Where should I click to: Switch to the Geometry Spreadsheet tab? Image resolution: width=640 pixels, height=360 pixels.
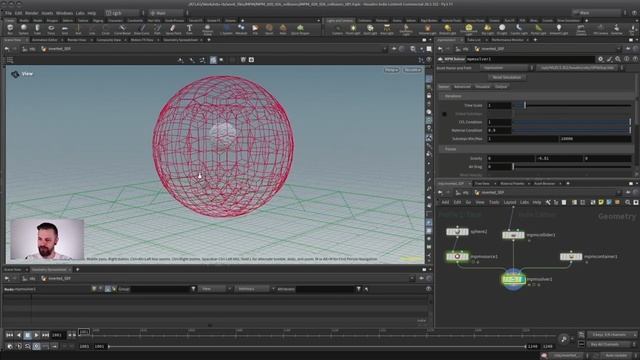[180, 40]
